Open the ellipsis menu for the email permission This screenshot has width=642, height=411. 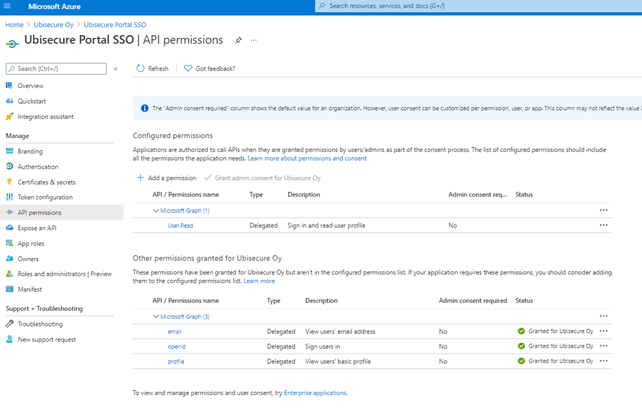604,331
